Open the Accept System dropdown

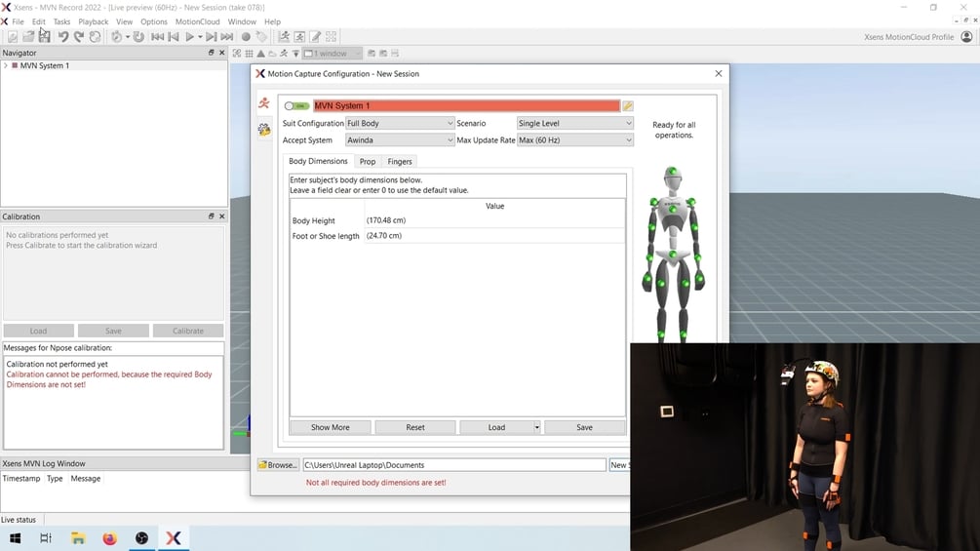[400, 140]
